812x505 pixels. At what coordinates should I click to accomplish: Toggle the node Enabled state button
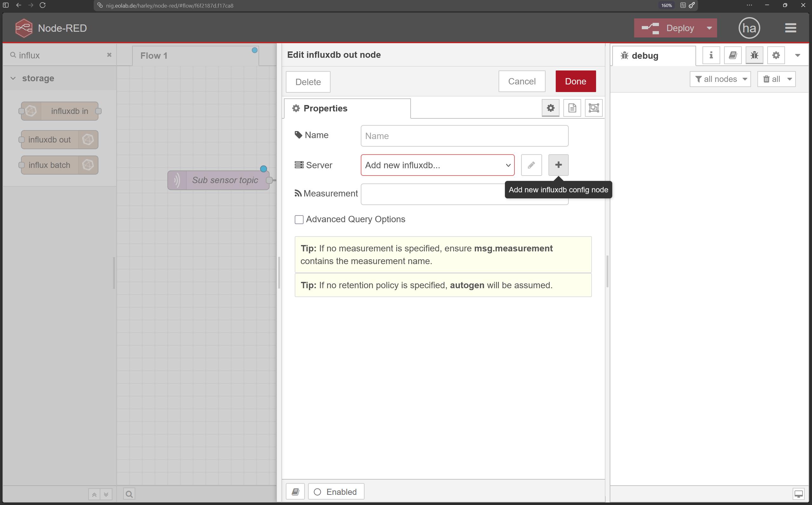point(336,492)
